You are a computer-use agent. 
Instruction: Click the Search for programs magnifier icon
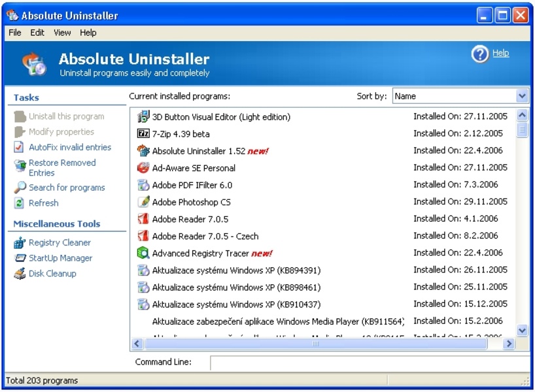[x=19, y=188]
